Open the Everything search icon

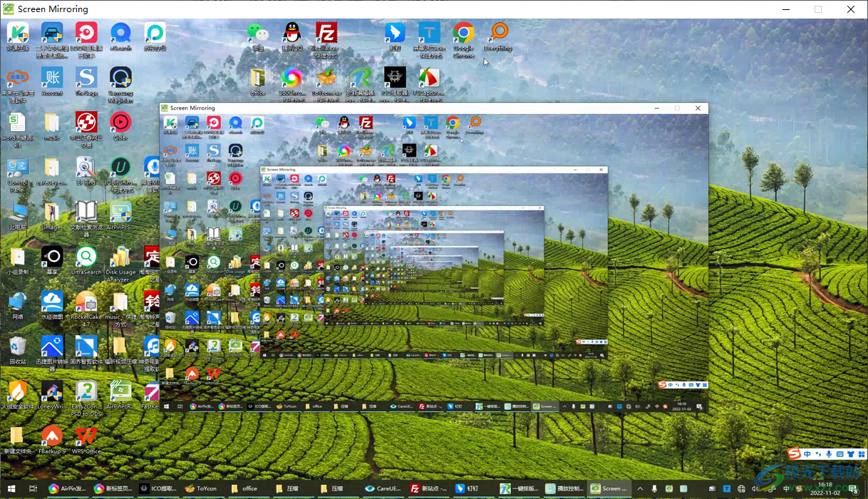click(x=498, y=33)
